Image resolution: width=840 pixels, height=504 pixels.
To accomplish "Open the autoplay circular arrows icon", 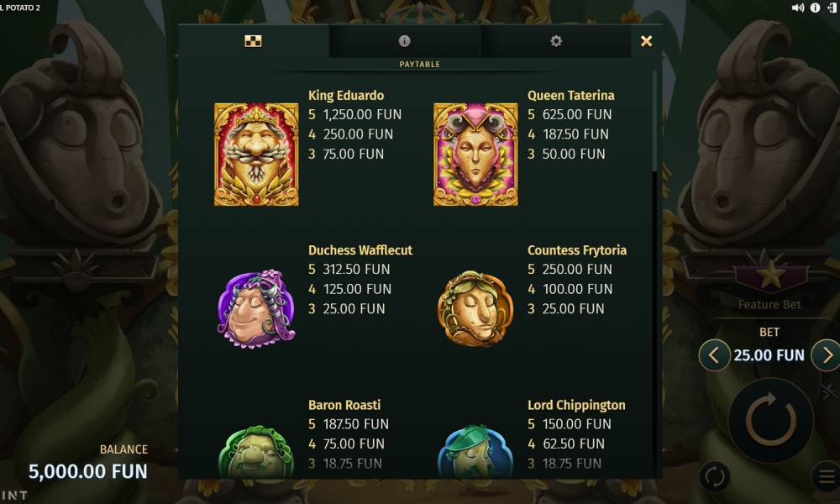I will coord(715,476).
